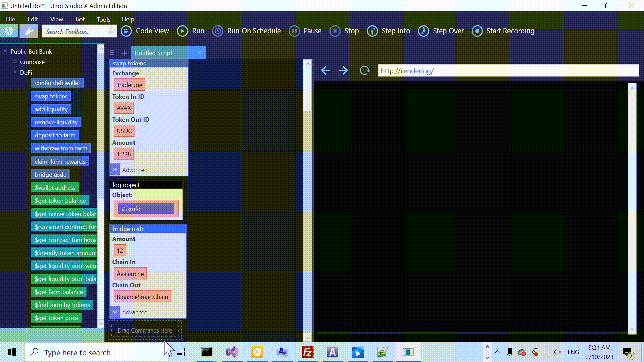Open the Tools menu
This screenshot has width=644, height=362.
click(103, 19)
